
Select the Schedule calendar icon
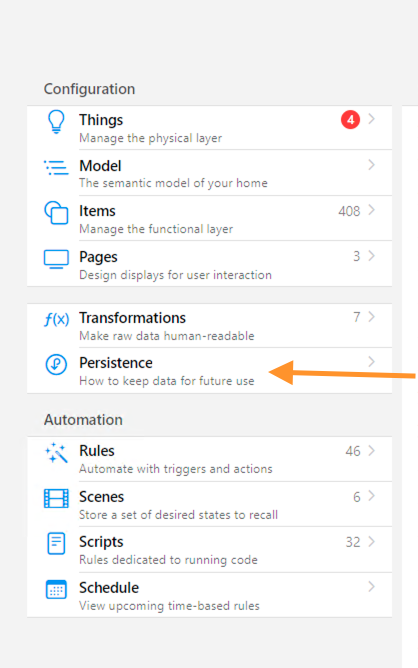tap(56, 589)
